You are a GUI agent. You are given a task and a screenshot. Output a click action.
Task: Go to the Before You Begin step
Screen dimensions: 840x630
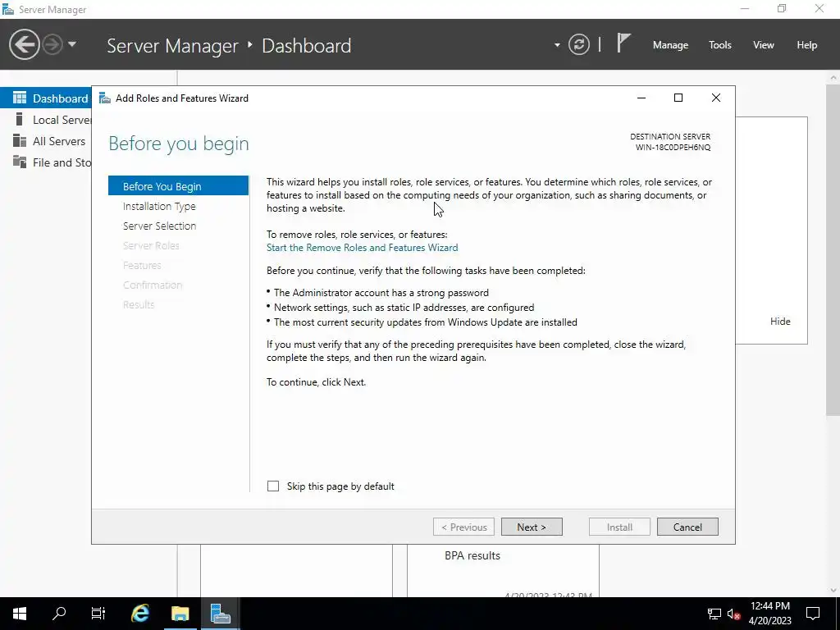(x=178, y=186)
